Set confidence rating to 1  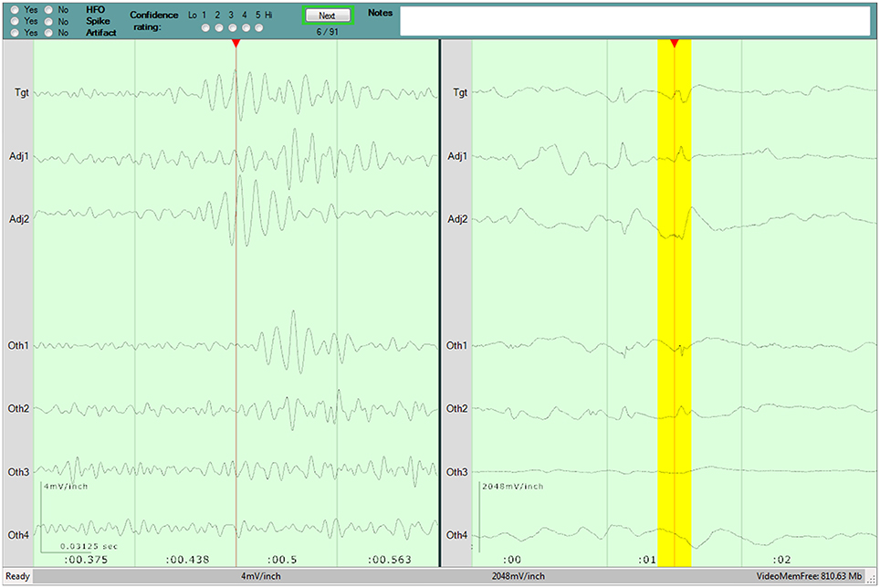tap(205, 27)
